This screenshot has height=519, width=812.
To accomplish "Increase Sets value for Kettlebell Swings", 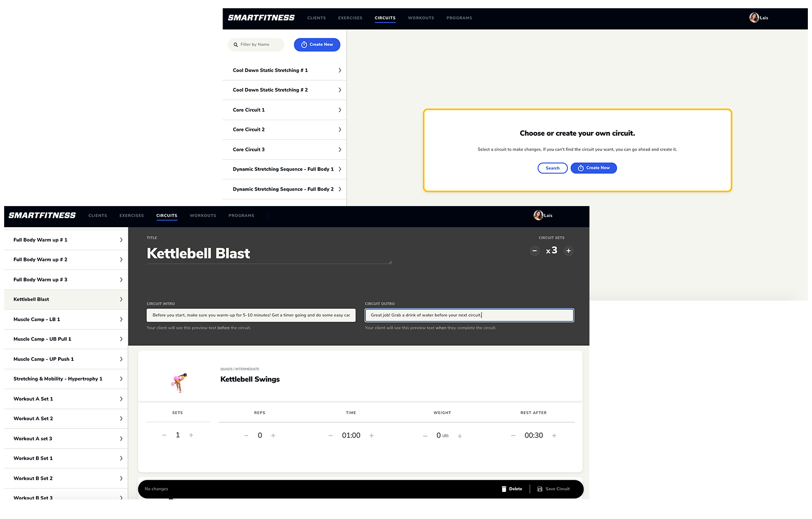I will pos(191,435).
